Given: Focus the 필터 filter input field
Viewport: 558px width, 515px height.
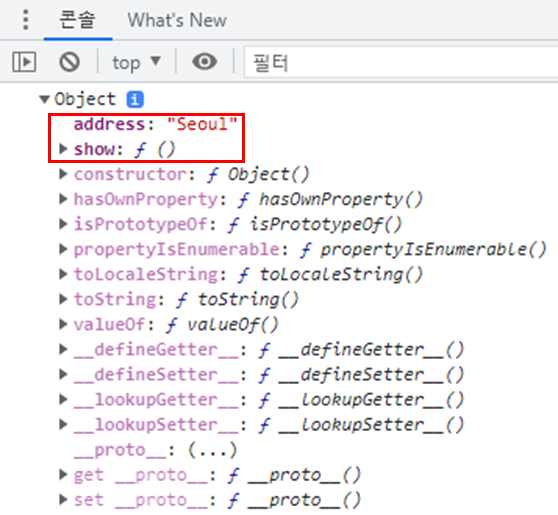Looking at the screenshot, I should [401, 63].
